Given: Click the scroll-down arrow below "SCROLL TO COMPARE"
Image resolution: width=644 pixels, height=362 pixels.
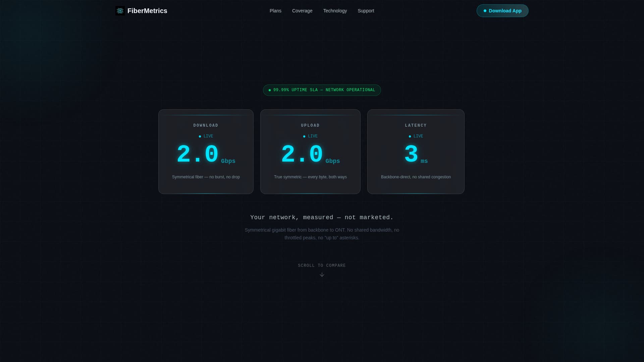Looking at the screenshot, I should 322,275.
